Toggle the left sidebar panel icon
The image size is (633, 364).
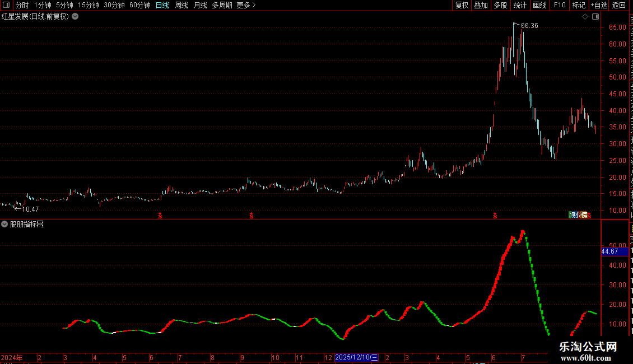coord(6,5)
